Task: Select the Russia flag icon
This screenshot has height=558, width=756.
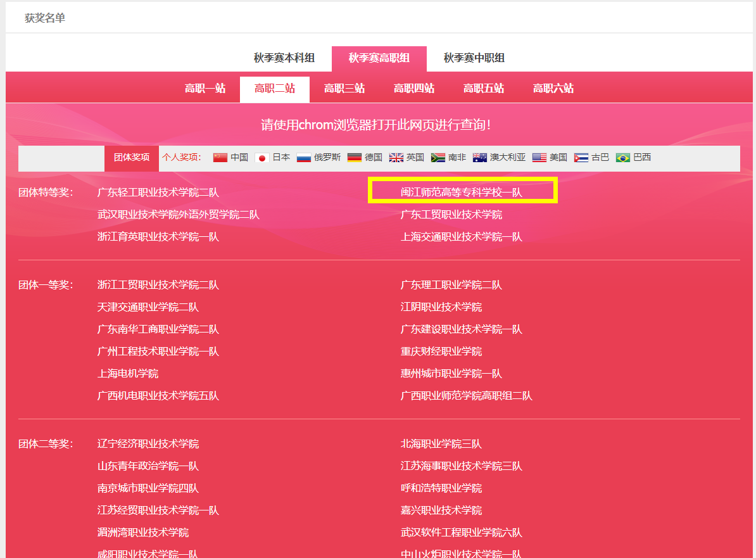Action: (x=303, y=158)
